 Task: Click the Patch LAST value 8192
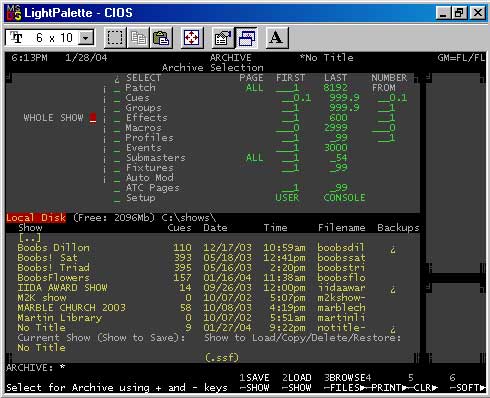(335, 88)
